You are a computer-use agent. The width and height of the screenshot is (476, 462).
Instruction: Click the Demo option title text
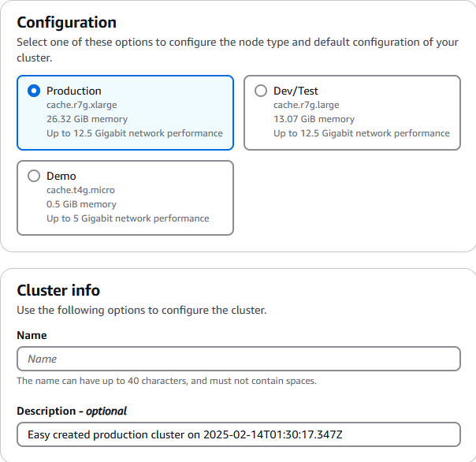(x=61, y=176)
